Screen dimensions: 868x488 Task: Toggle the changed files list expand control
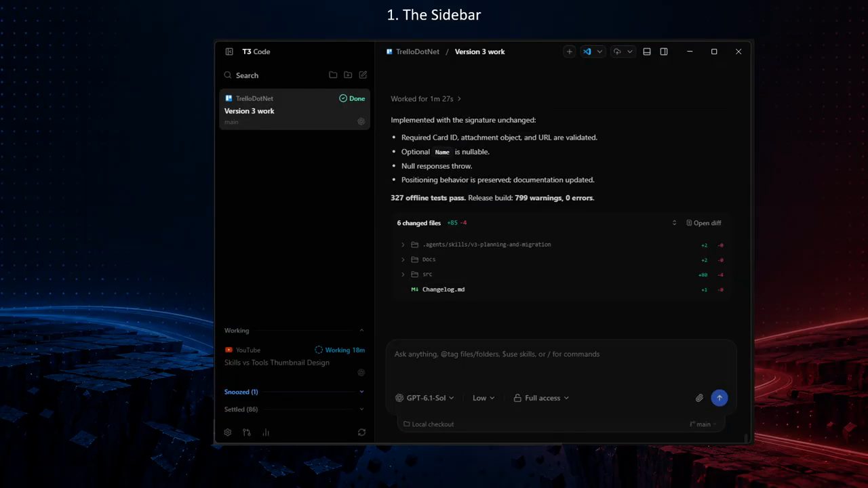(x=674, y=223)
